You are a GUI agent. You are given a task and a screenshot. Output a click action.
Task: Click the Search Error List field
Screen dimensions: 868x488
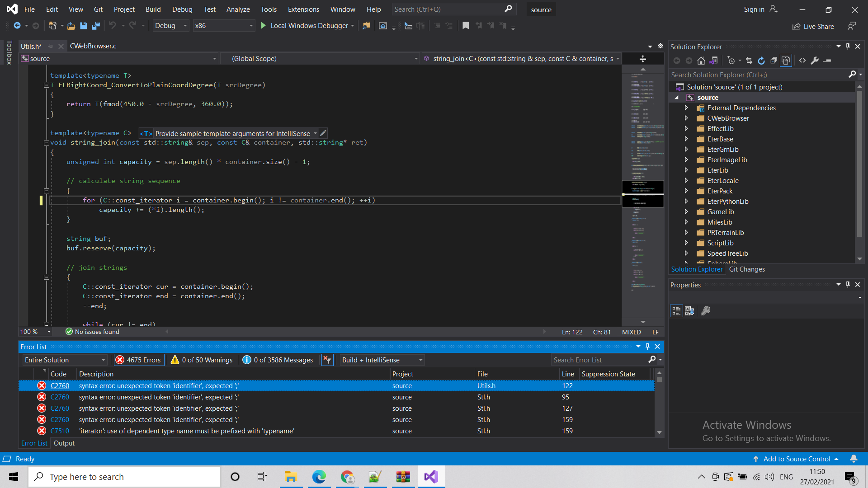599,360
